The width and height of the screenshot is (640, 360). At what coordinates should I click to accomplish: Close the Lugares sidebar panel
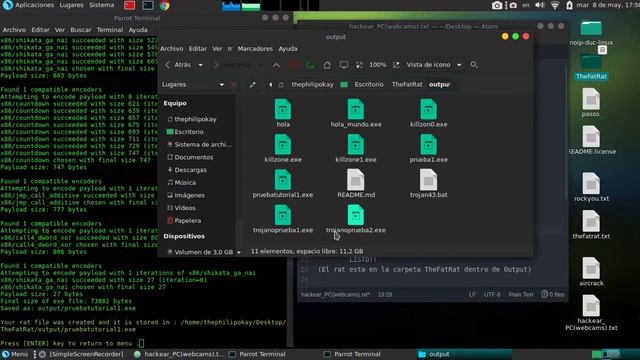coord(233,84)
